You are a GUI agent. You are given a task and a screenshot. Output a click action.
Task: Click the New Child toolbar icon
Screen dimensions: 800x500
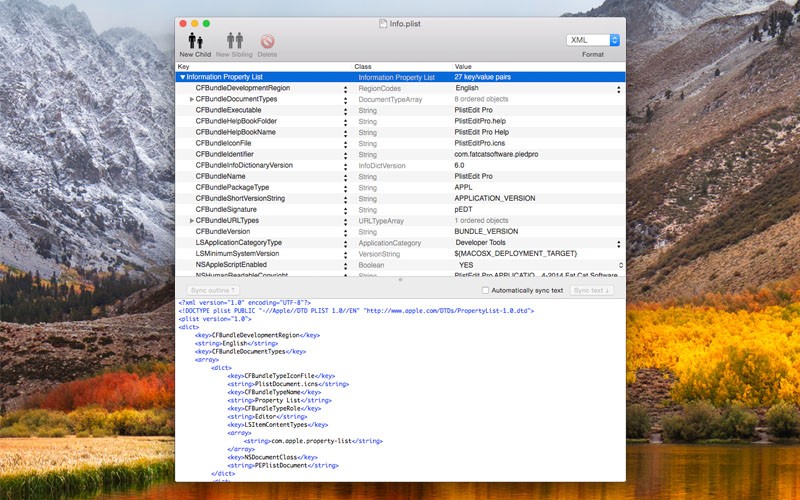click(195, 41)
